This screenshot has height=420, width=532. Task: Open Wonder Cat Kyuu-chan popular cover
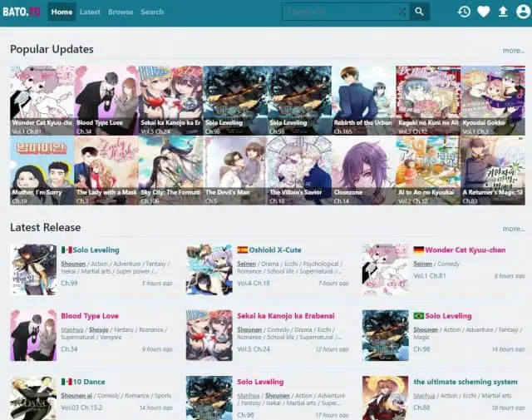pos(42,101)
